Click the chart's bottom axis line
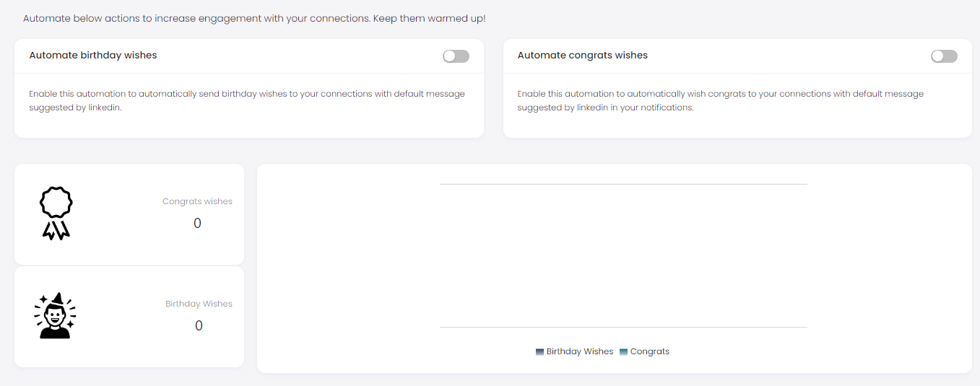 point(623,328)
